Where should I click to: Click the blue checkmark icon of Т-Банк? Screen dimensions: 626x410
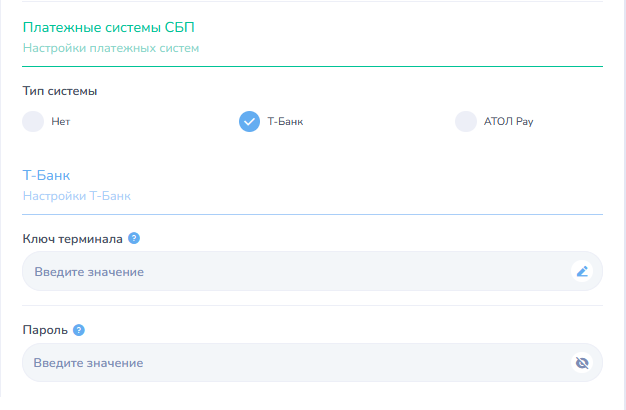250,121
